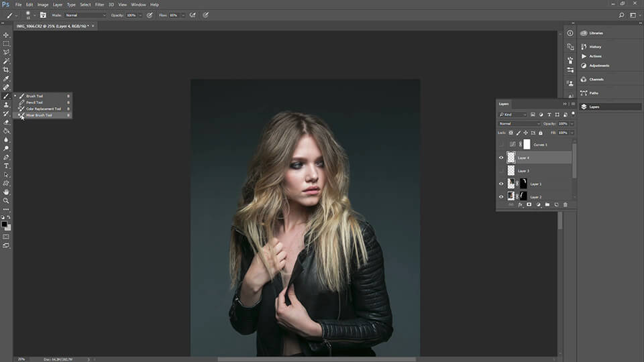Toggle lock image pixels brush icon
The width and height of the screenshot is (644, 362).
click(519, 133)
